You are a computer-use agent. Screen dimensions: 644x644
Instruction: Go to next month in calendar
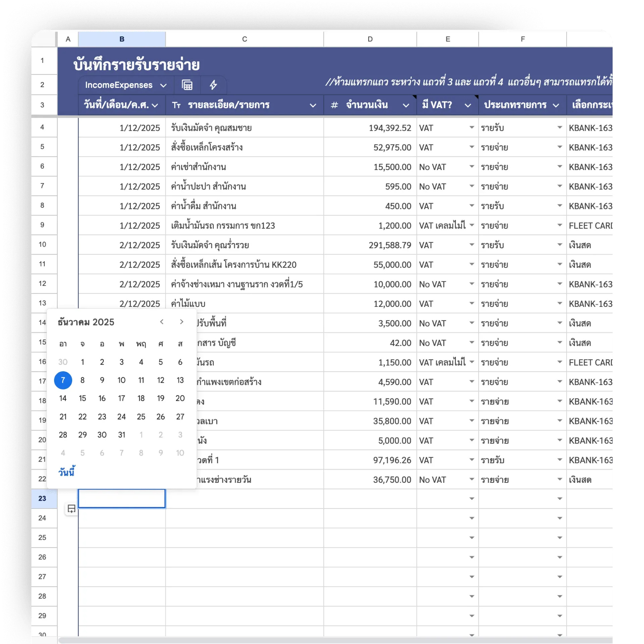pyautogui.click(x=181, y=322)
